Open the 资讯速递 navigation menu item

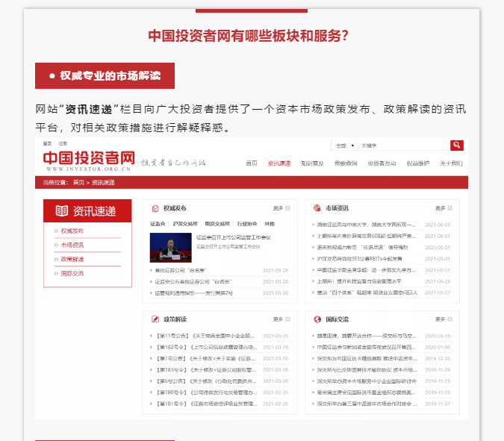tap(279, 163)
